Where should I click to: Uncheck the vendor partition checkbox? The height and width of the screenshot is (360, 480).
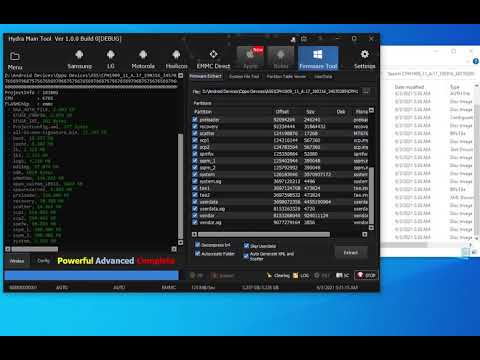pyautogui.click(x=195, y=215)
